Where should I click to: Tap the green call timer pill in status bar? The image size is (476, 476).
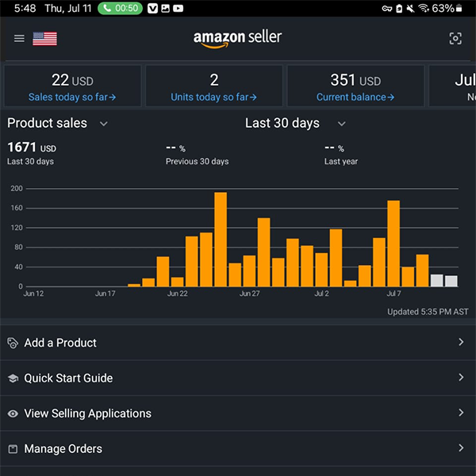(120, 8)
